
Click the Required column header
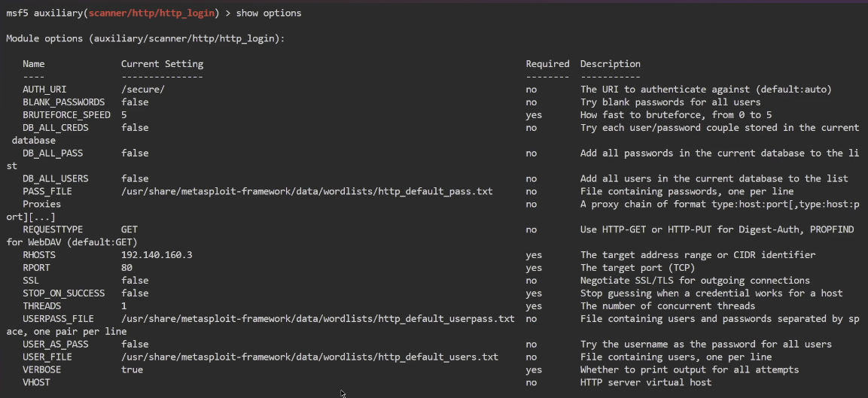coord(547,64)
